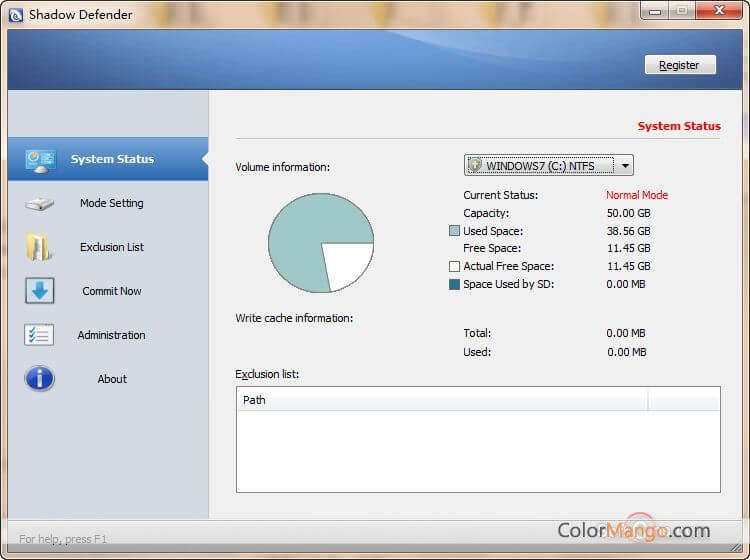Click the Shadow Defender title bar app icon
Screen dimensions: 750x560
16,15
